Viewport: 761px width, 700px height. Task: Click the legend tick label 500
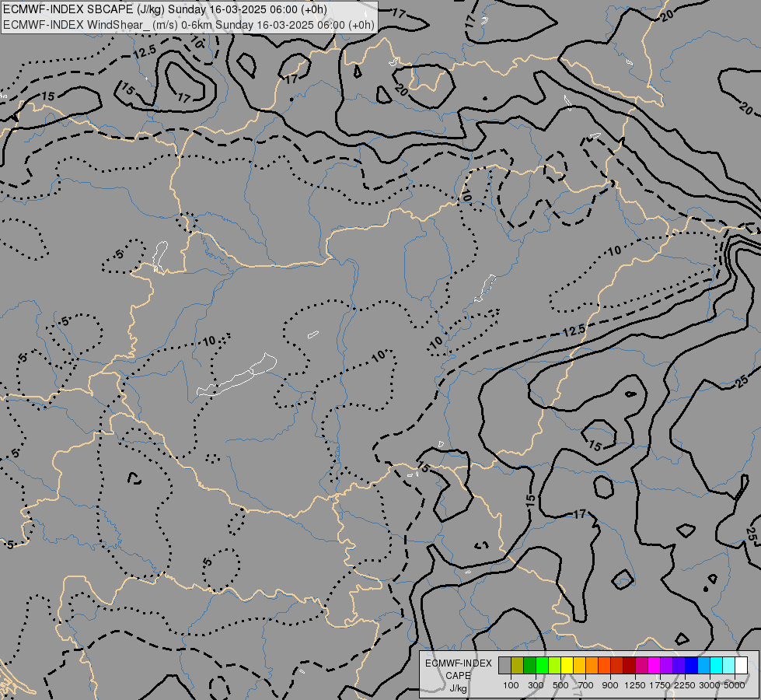click(560, 685)
